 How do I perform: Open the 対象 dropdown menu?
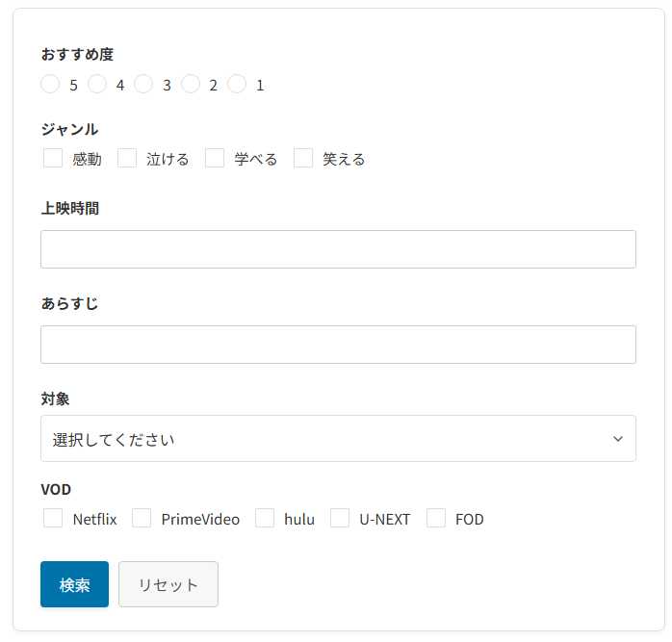pyautogui.click(x=338, y=439)
